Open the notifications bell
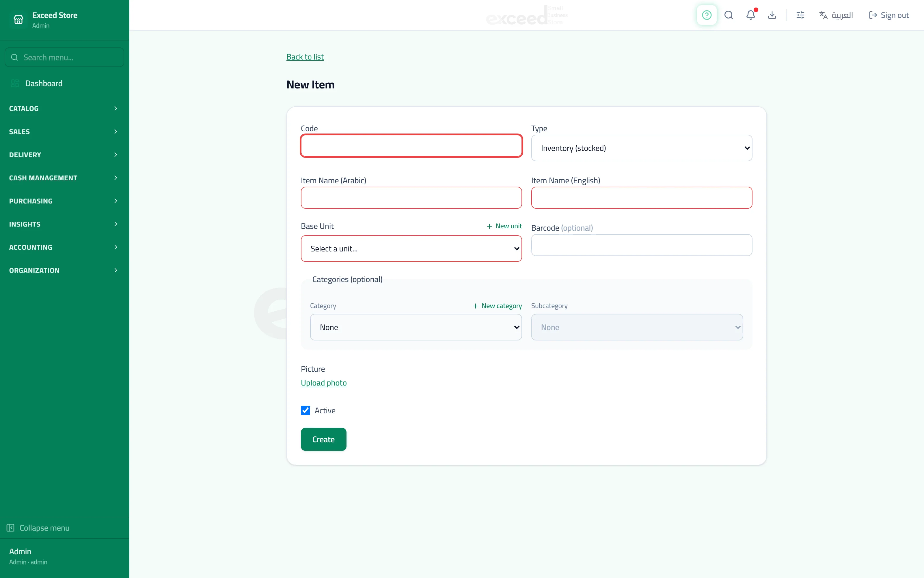This screenshot has width=924, height=578. [x=751, y=15]
